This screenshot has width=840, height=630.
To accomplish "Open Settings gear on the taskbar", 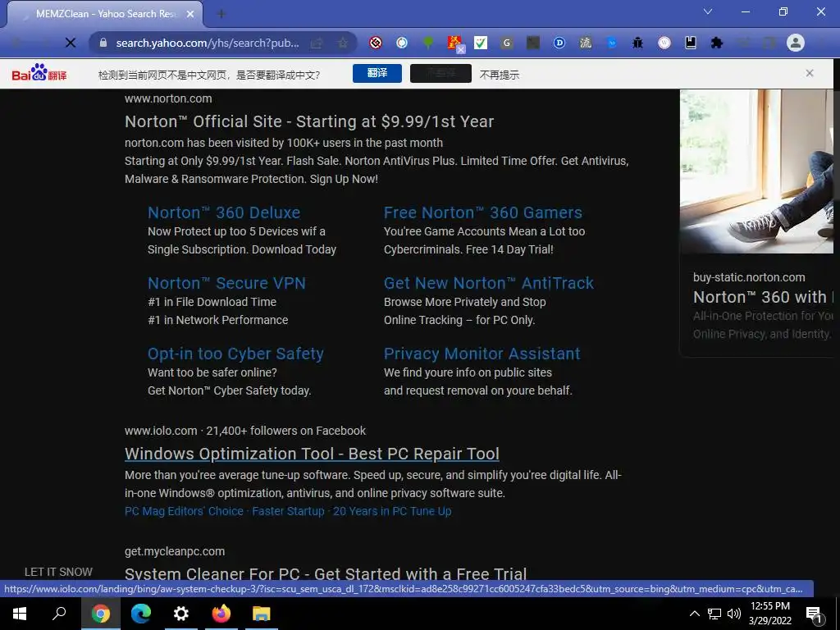I will coord(181,614).
